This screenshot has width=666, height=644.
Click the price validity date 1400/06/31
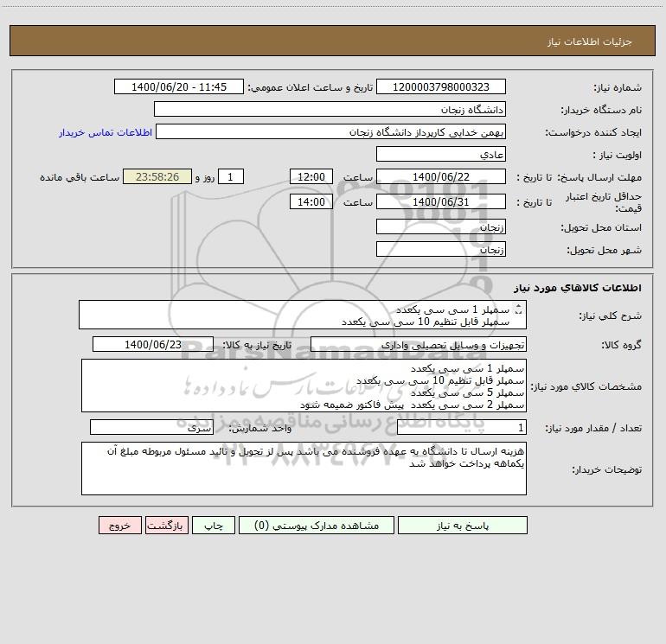tap(441, 201)
